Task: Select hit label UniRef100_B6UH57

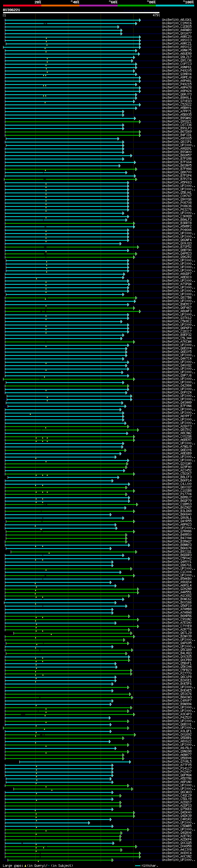Action: 177,155
